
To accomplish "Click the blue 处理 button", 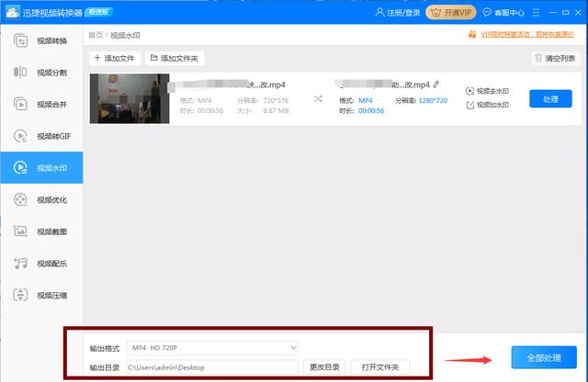I will coord(550,99).
